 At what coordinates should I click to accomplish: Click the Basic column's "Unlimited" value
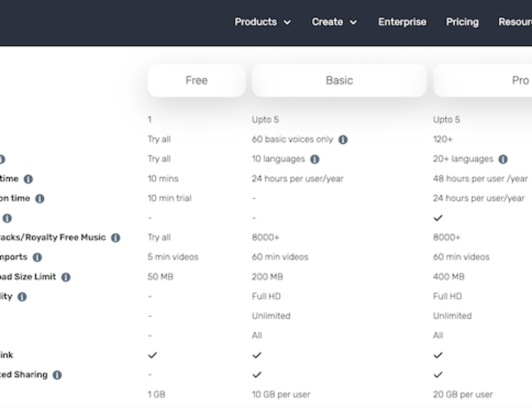point(271,316)
